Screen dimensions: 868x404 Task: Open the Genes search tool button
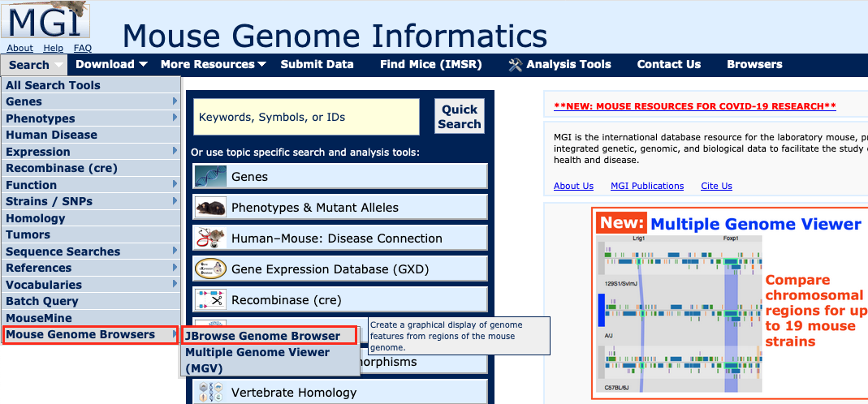coord(340,177)
